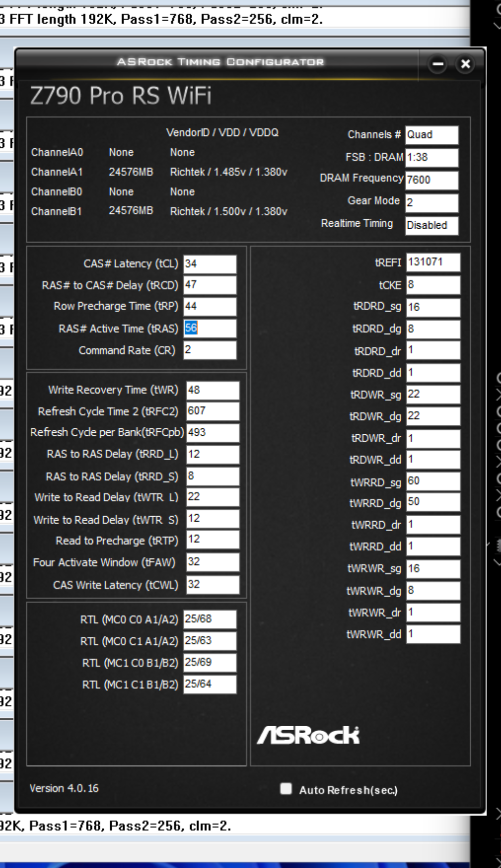Click the RTL MC1 C1 B1/B2 field
The image size is (501, 868).
(210, 684)
